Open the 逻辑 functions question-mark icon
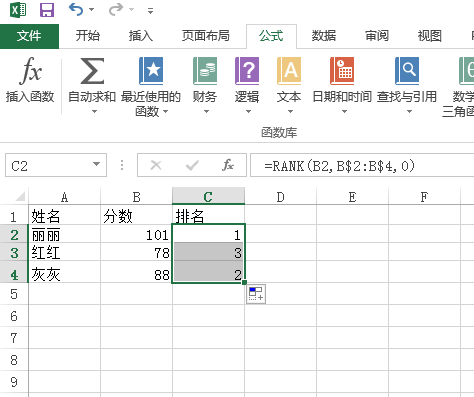474x397 pixels. tap(247, 71)
